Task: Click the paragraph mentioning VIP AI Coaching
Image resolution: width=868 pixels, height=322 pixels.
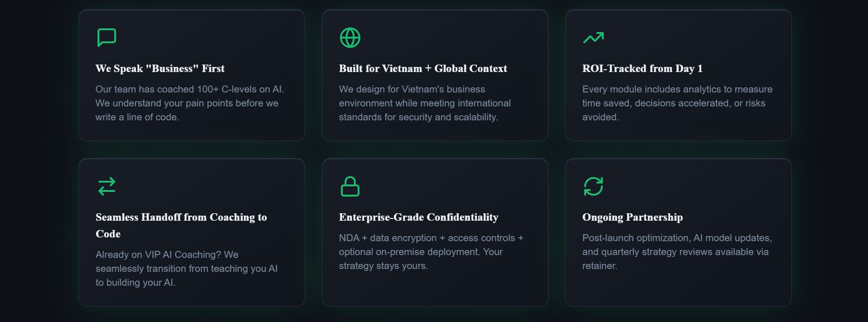Action: tap(186, 269)
